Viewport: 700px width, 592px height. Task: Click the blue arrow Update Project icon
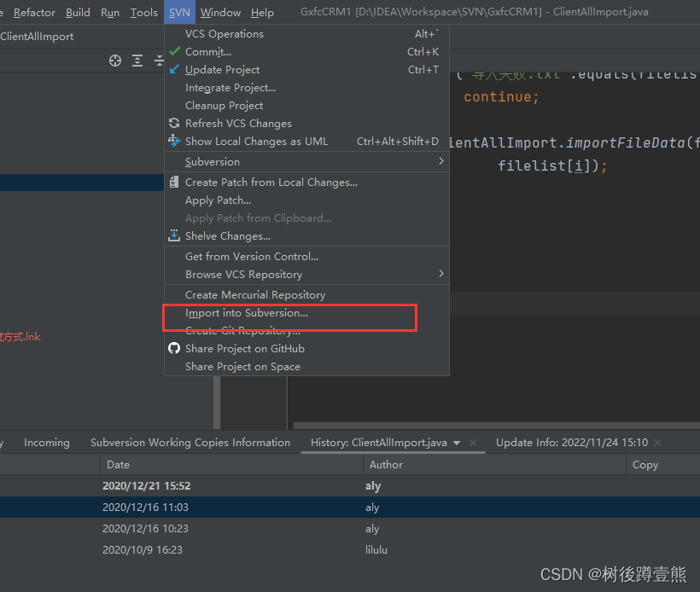(174, 70)
